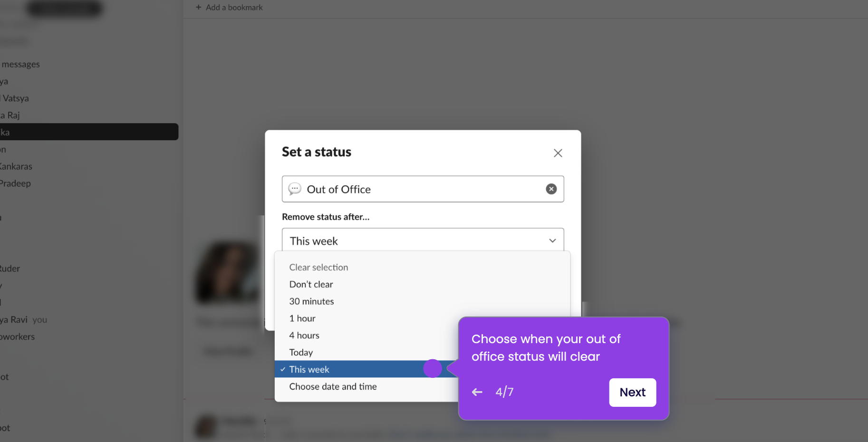Viewport: 868px width, 442px height.
Task: Pick "1 hour" from the dropdown
Action: (302, 318)
